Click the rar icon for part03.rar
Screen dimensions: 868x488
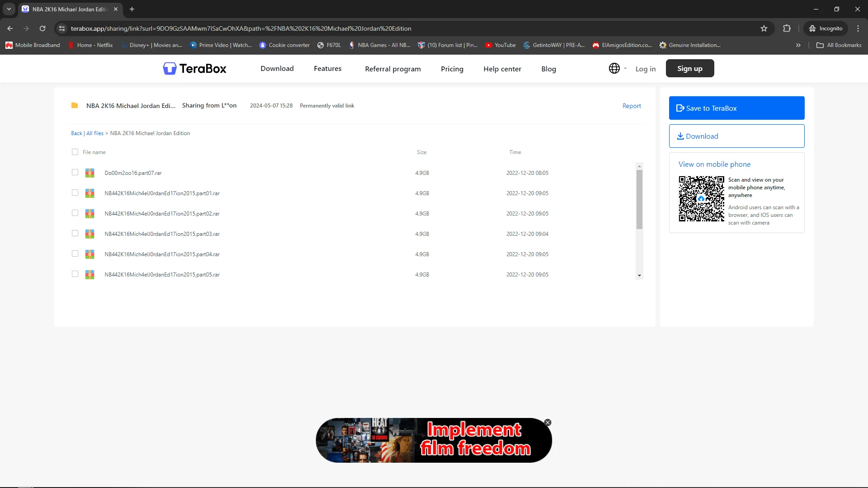[90, 234]
